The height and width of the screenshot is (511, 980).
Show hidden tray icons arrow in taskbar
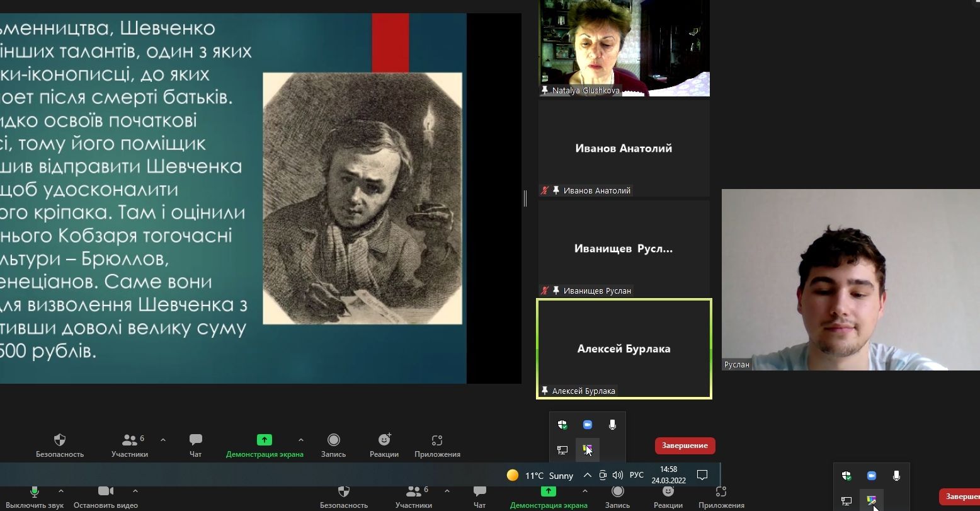pos(587,475)
